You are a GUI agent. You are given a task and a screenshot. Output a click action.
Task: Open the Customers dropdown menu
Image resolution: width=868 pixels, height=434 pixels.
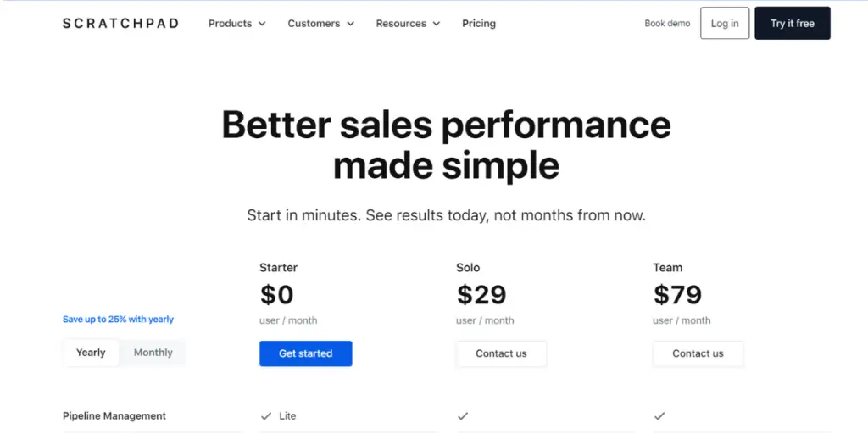pyautogui.click(x=321, y=23)
